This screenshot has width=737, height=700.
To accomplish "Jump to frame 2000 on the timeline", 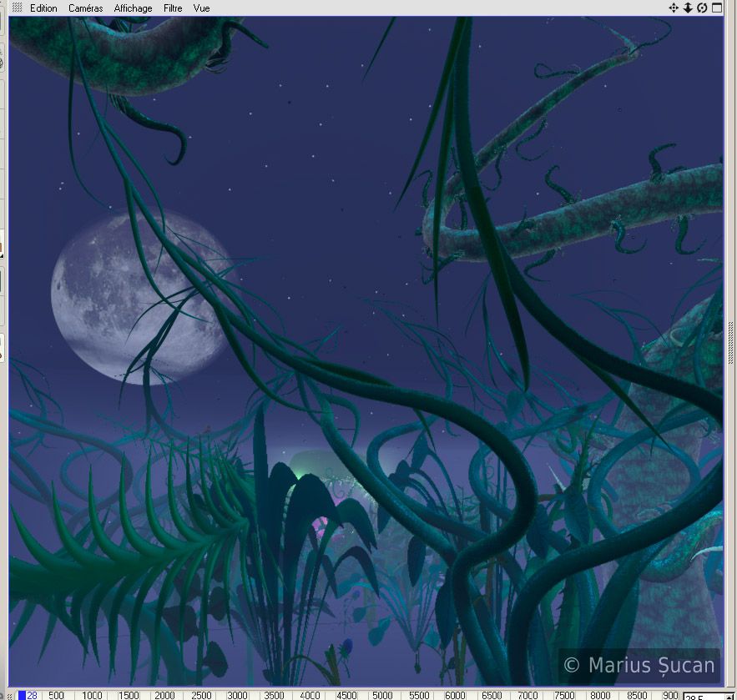I will coord(164,695).
